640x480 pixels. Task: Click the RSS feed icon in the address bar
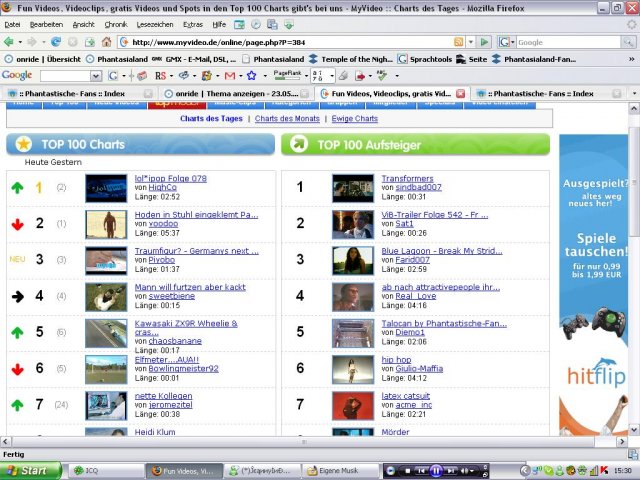pos(458,42)
